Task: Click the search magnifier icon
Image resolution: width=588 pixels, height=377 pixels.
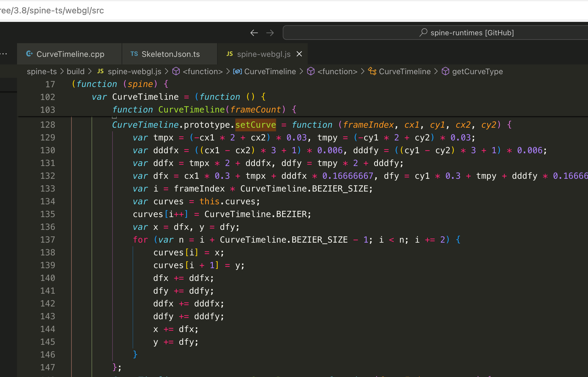Action: pos(423,33)
